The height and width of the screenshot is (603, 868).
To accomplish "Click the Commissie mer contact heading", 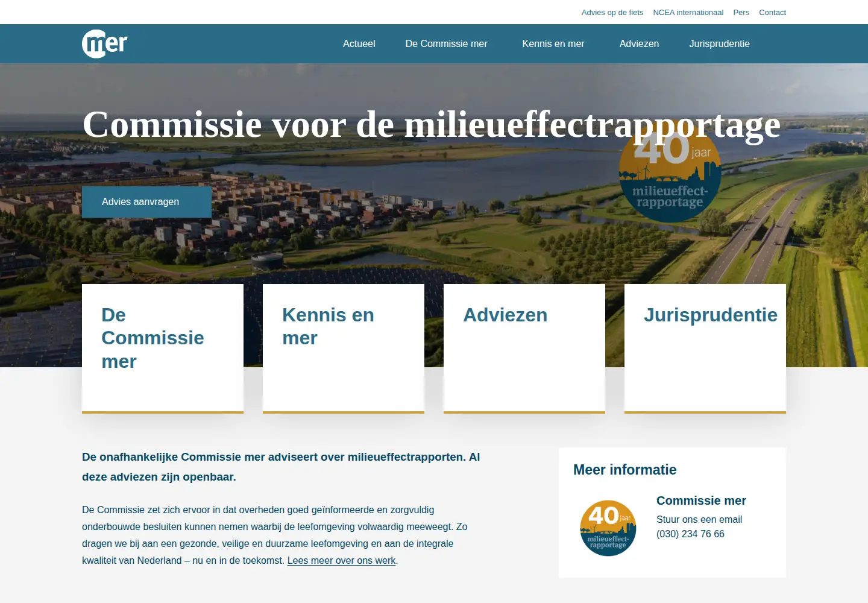I will pyautogui.click(x=701, y=500).
